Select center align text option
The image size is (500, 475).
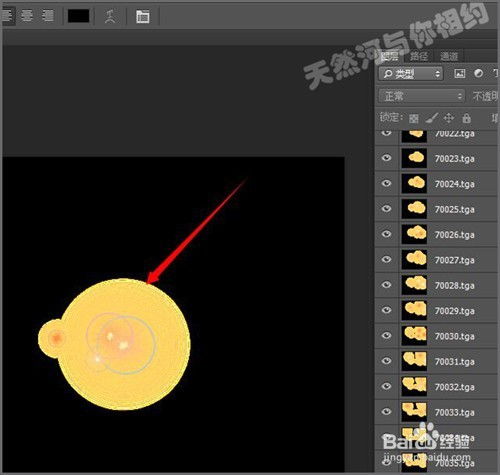pos(27,16)
